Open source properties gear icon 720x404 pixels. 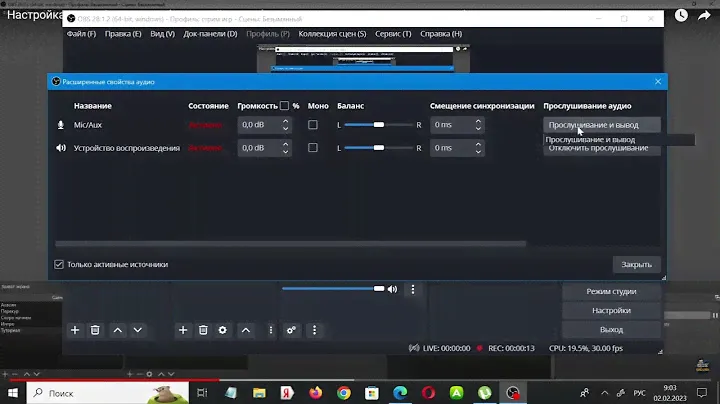[x=223, y=329]
